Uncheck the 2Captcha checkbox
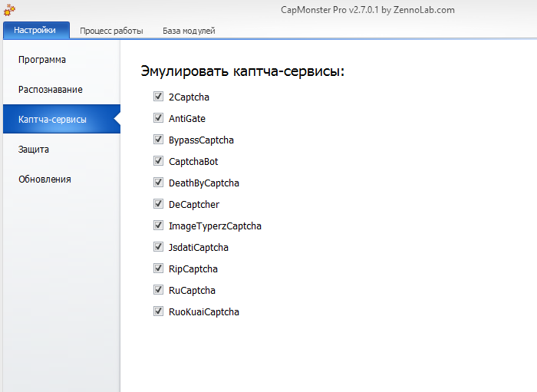 pos(158,97)
